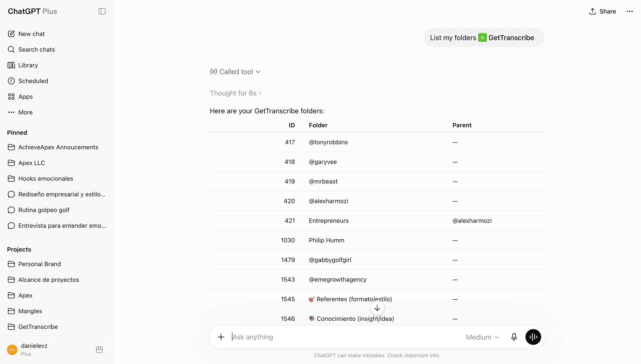Click the GetTranscribe green app badge

(482, 38)
